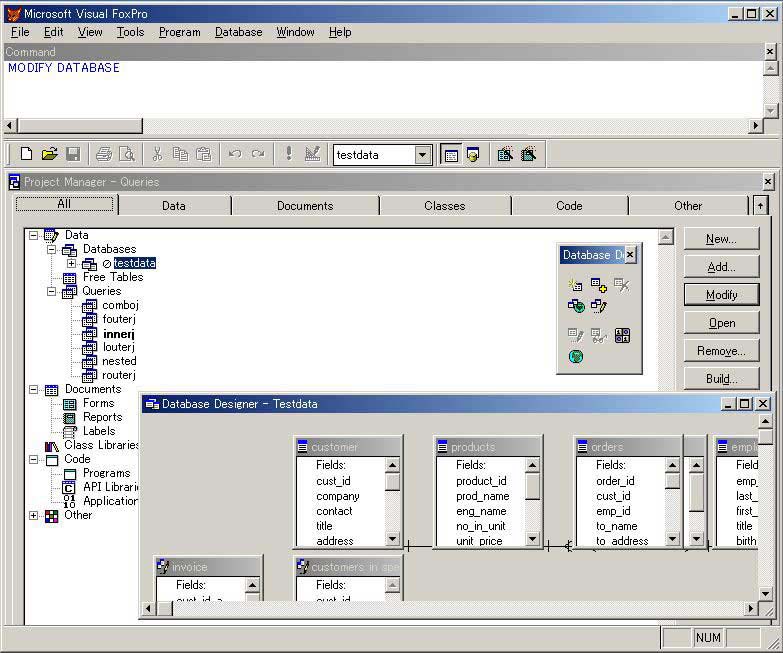Open the Database menu

click(x=238, y=32)
